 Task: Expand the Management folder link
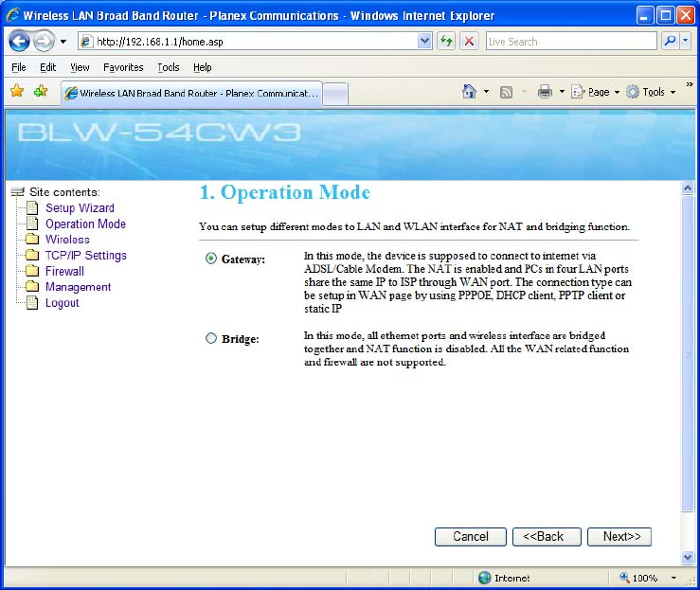click(78, 287)
